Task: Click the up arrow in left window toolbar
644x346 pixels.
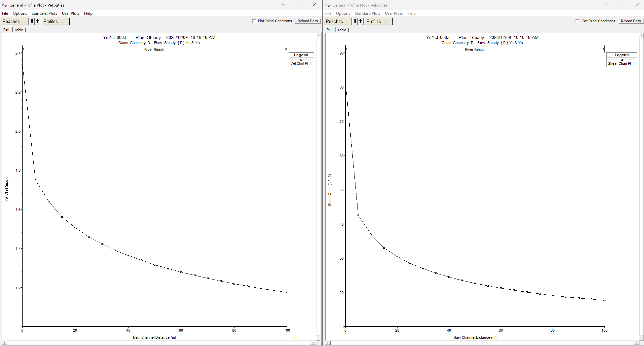Action: (x=38, y=21)
